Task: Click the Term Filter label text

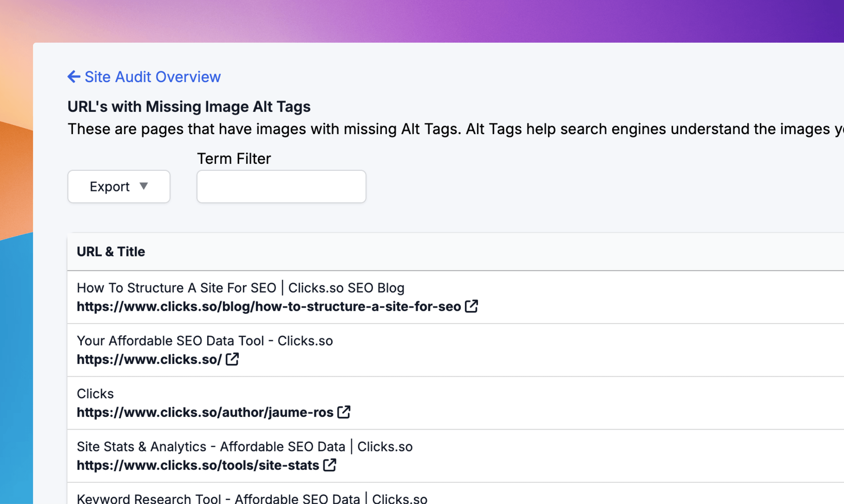Action: (x=234, y=159)
